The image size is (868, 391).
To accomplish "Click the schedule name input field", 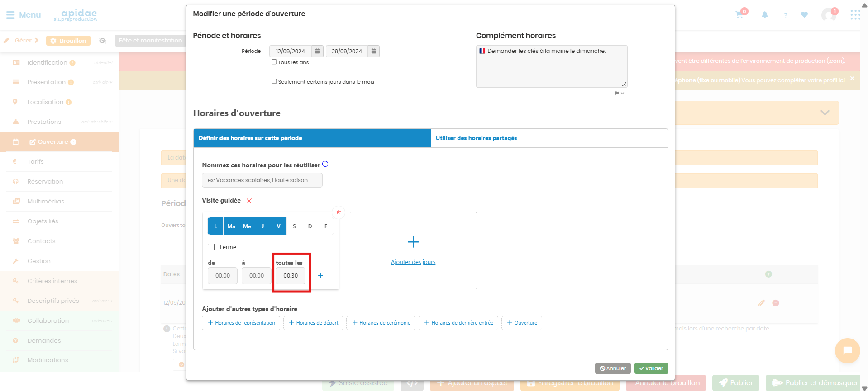I will pos(262,180).
